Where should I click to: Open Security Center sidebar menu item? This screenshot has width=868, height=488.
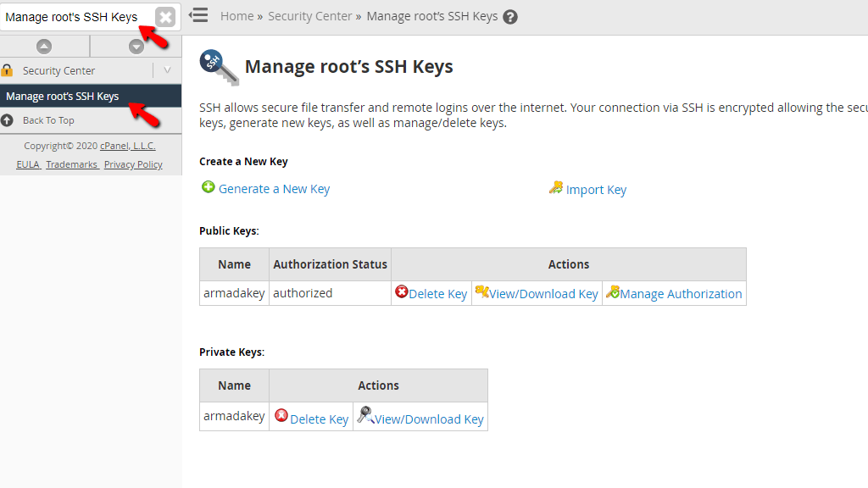point(59,70)
